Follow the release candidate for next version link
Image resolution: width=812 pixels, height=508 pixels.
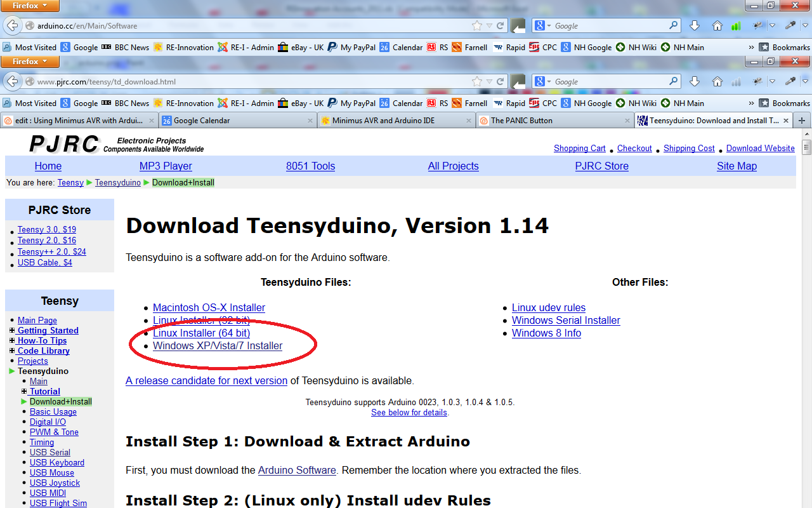(206, 381)
